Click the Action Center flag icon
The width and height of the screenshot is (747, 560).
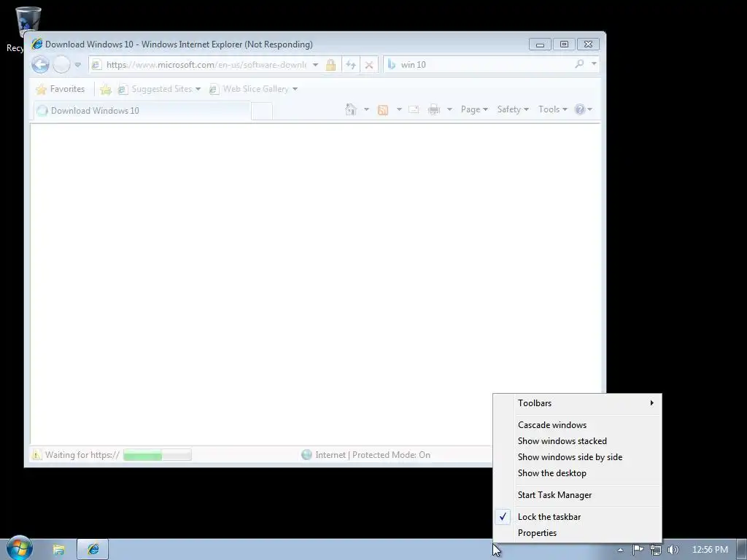638,550
